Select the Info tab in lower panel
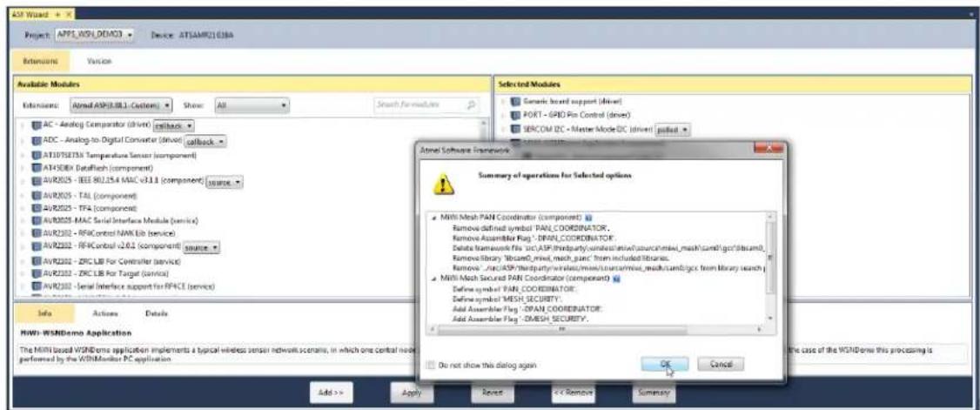 click(45, 313)
